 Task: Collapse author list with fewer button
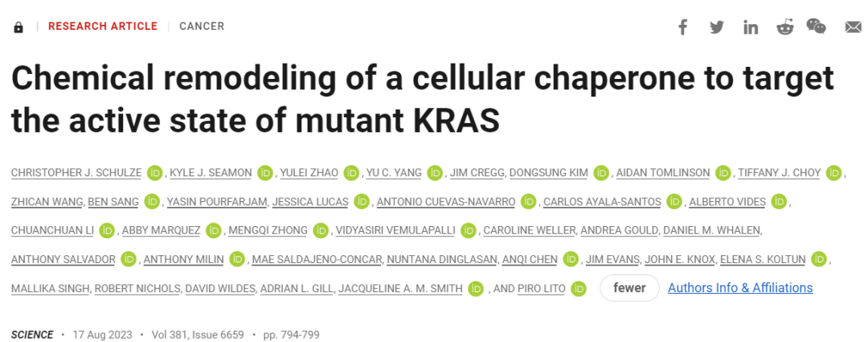tap(629, 288)
